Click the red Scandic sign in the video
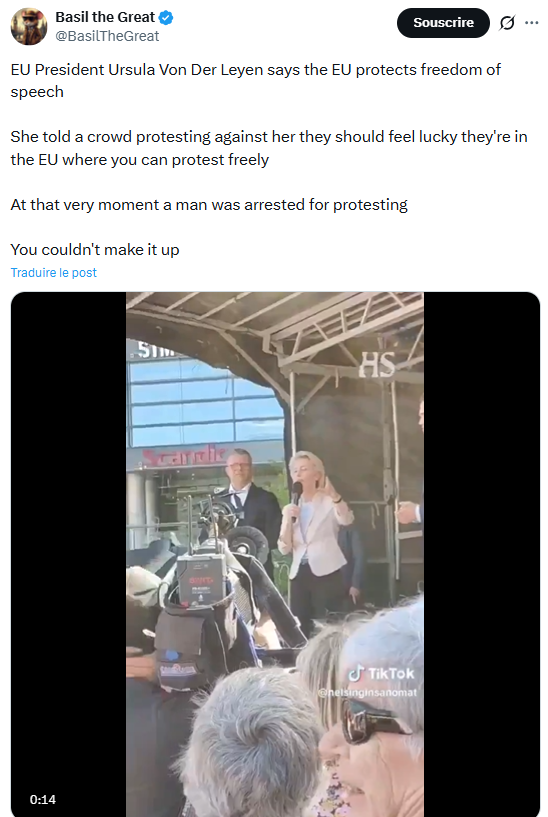Image resolution: width=548 pixels, height=817 pixels. point(185,457)
